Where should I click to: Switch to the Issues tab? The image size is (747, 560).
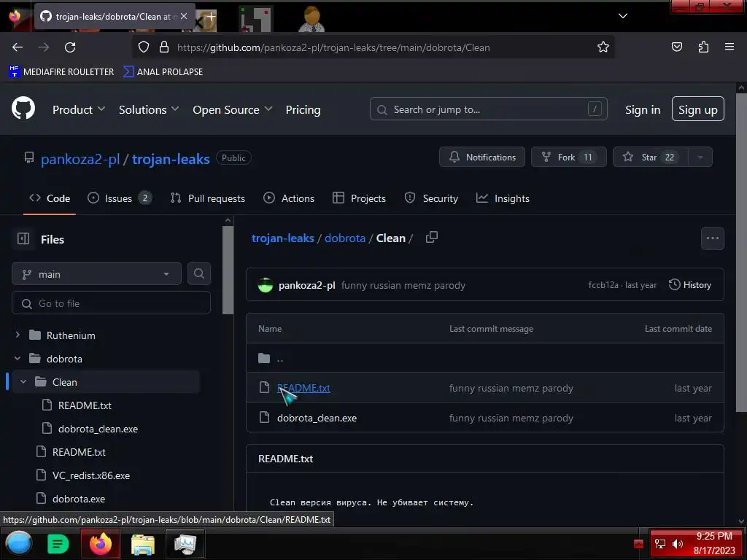(x=120, y=198)
